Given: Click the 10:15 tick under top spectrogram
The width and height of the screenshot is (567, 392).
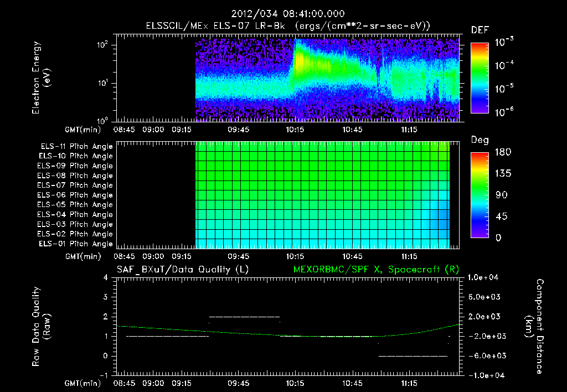Looking at the screenshot, I should pyautogui.click(x=295, y=130).
